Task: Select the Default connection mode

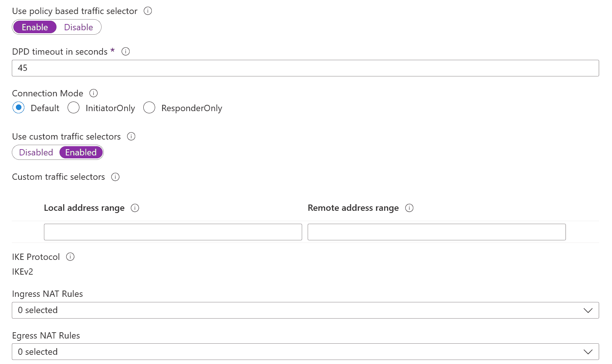Action: pos(18,107)
